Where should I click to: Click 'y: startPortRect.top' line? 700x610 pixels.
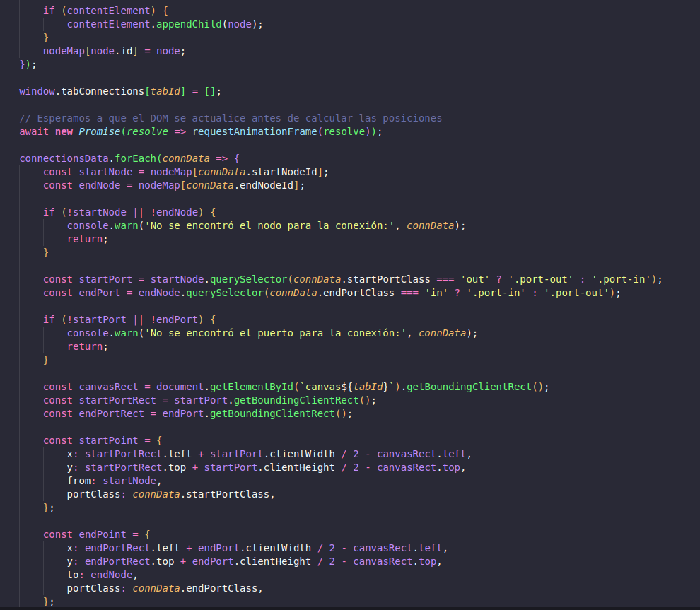click(266, 467)
